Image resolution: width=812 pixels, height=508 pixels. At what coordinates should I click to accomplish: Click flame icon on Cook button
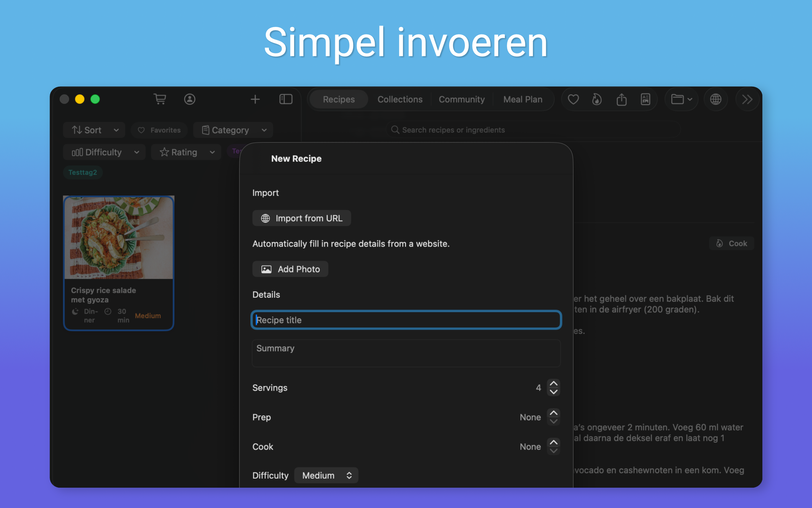coord(720,243)
